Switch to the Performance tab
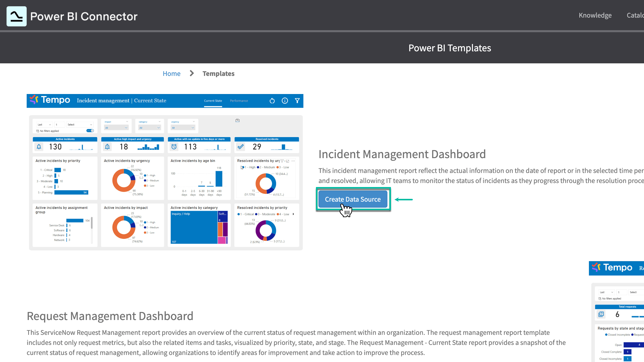644x362 pixels. pyautogui.click(x=239, y=101)
